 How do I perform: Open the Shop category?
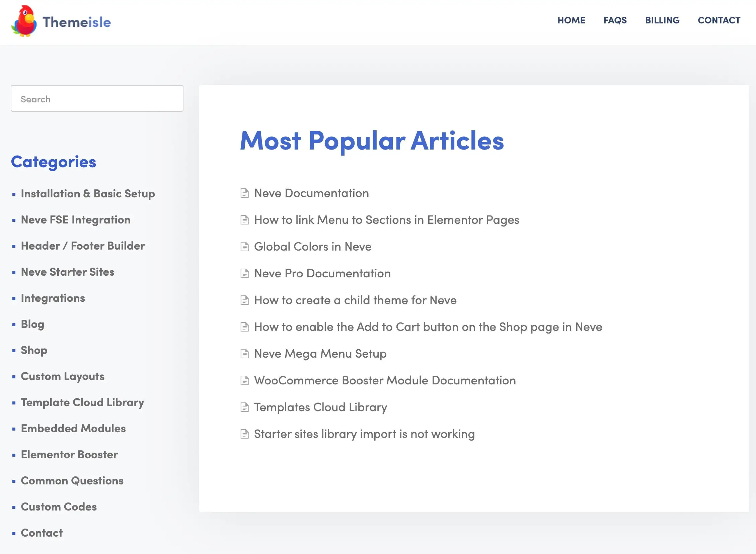click(x=34, y=351)
